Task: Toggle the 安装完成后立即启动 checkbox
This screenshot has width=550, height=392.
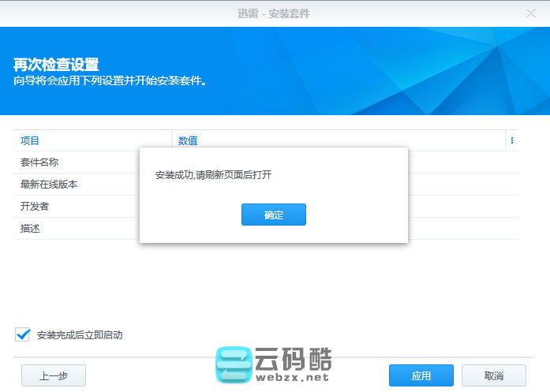Action: tap(22, 334)
